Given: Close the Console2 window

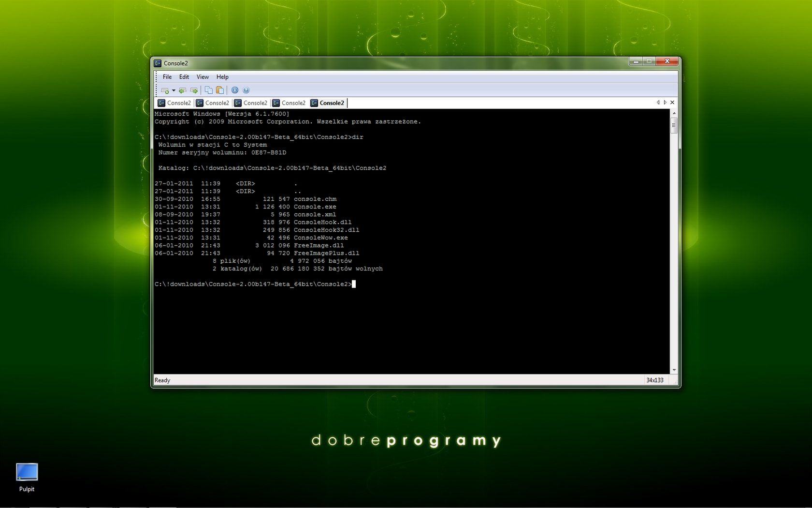Looking at the screenshot, I should click(x=667, y=61).
